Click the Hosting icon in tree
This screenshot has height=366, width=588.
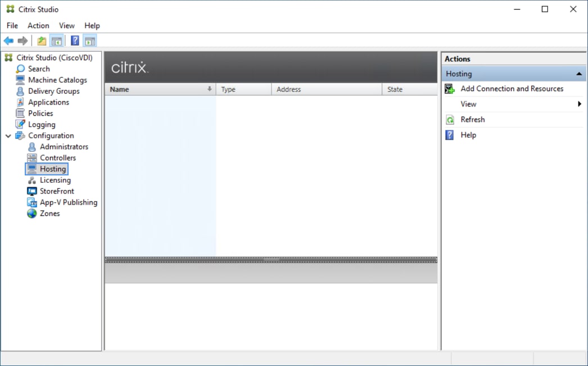pos(32,169)
